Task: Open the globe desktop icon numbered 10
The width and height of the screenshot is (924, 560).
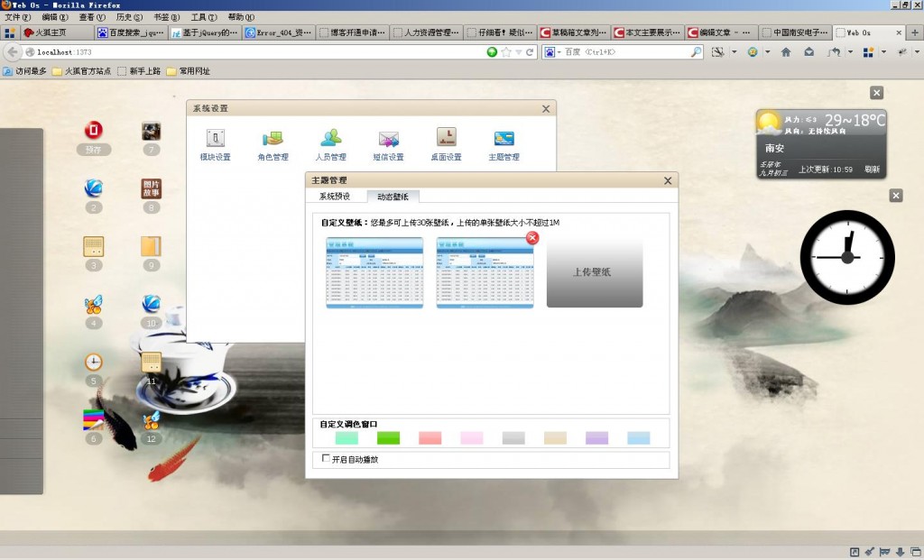Action: (x=151, y=304)
